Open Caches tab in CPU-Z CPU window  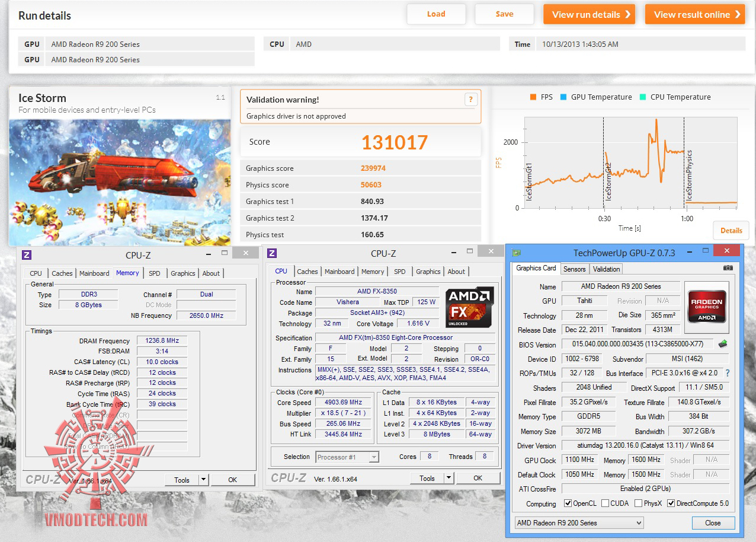click(x=307, y=272)
